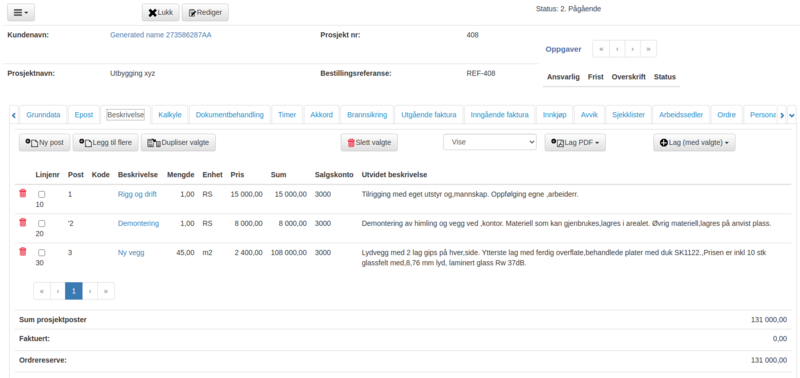The height and width of the screenshot is (378, 800).
Task: Go to next page in bottom pagination
Action: tap(90, 291)
